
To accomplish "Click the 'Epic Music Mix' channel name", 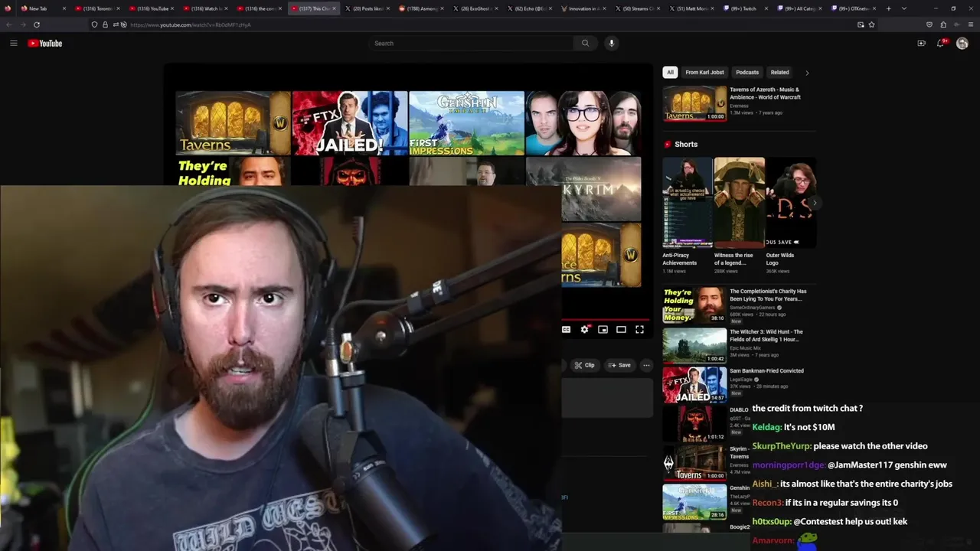I will (744, 347).
